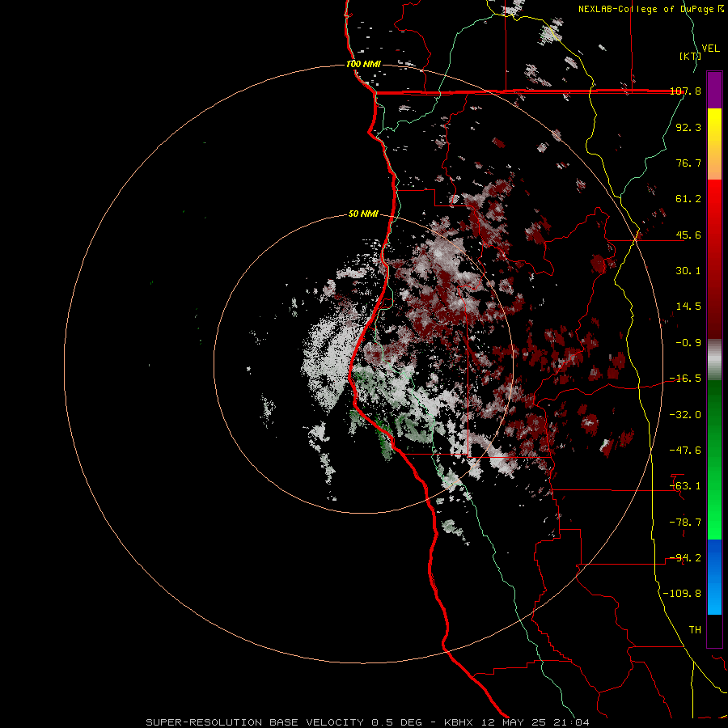Click the Super-Resolution Base Velocity caption
Viewport: 728px width, 728px height.
[x=368, y=722]
